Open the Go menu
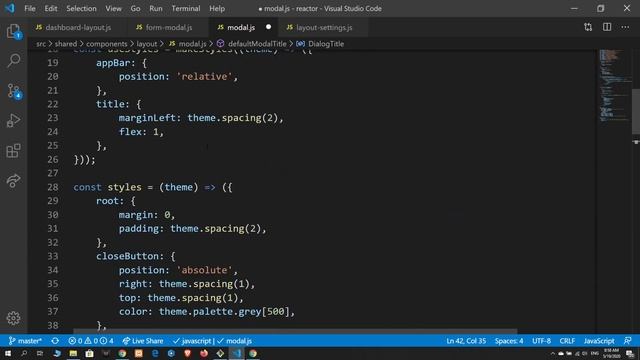 pyautogui.click(x=136, y=9)
